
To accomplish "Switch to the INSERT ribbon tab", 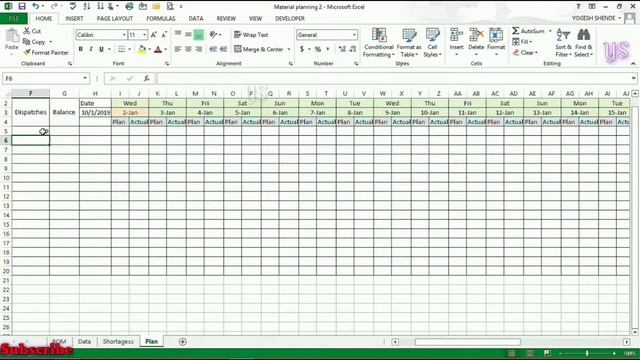I will click(74, 18).
